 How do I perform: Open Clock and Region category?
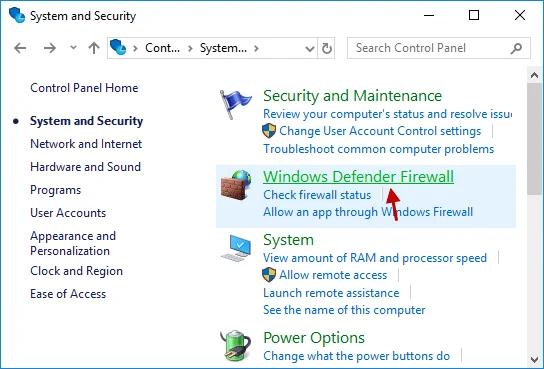[76, 271]
